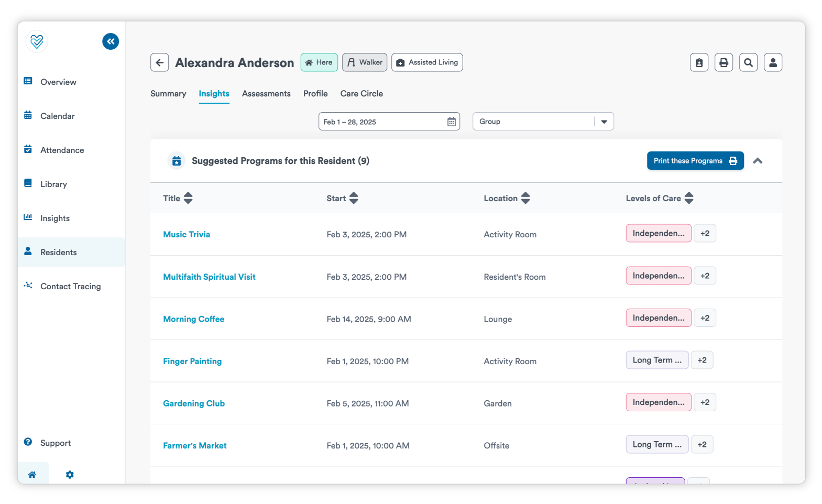This screenshot has width=822, height=504.
Task: Click the Feb 1 – 28, 2025 date field
Action: pyautogui.click(x=389, y=122)
